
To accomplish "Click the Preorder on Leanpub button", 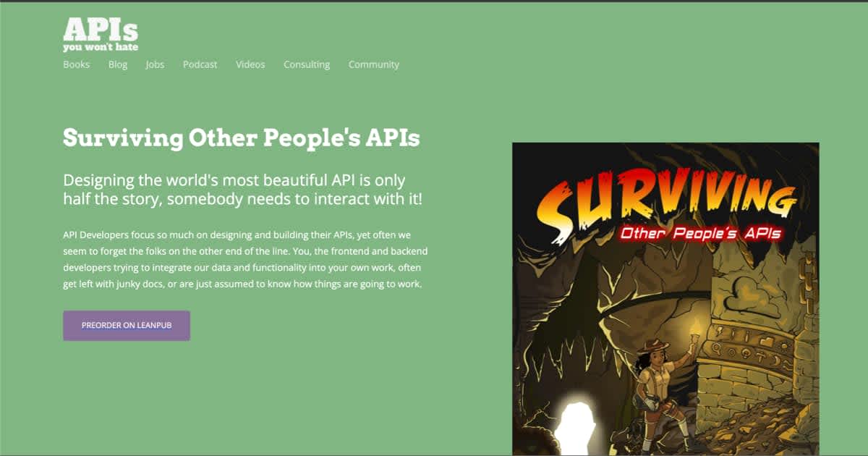I will tap(127, 326).
